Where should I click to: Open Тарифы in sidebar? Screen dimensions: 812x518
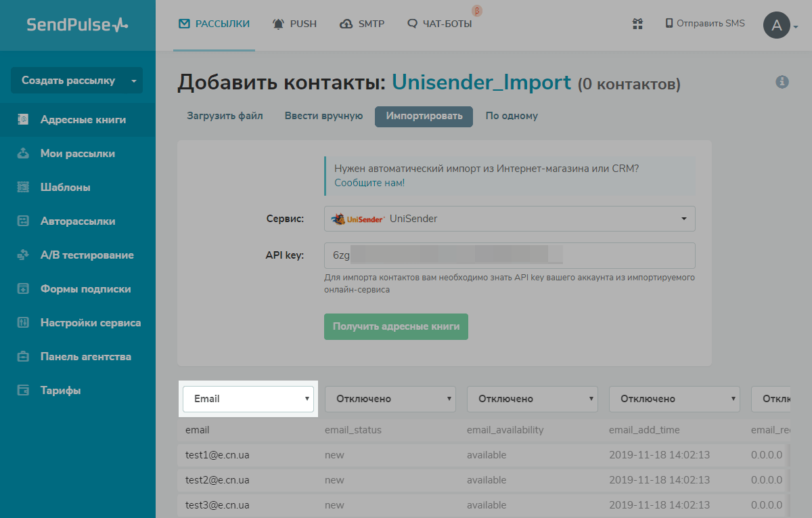pyautogui.click(x=78, y=391)
